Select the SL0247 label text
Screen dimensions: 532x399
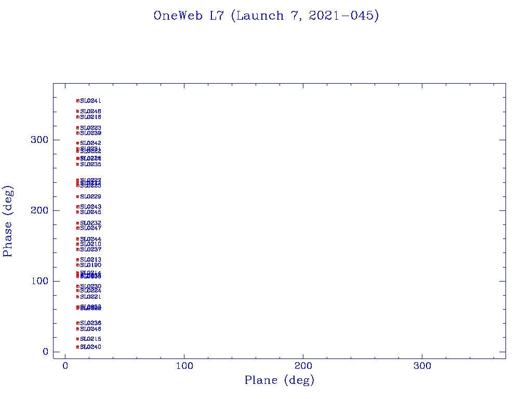[x=90, y=228]
